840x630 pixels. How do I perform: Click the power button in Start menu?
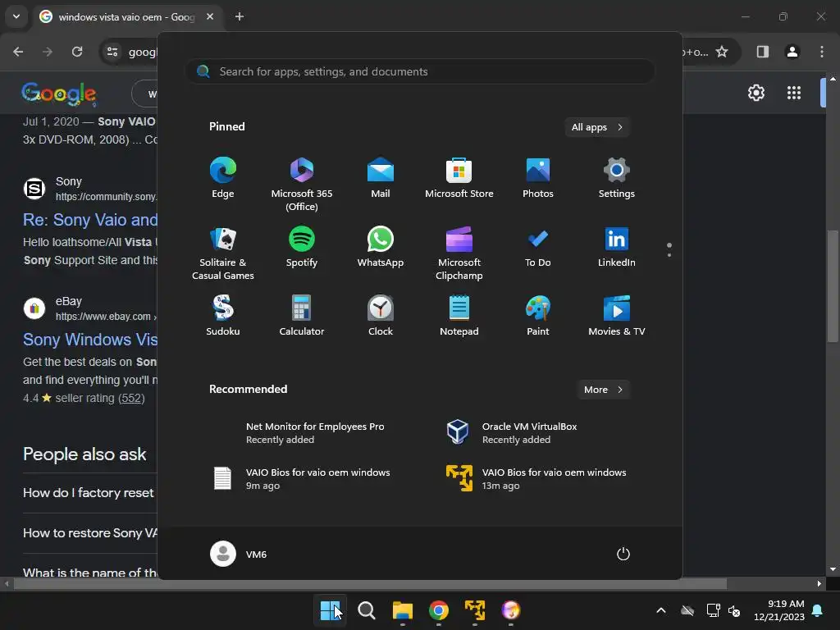point(623,554)
